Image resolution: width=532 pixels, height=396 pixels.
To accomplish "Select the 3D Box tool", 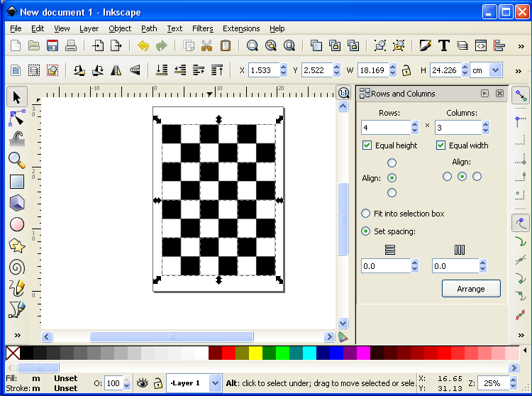I will tap(16, 203).
